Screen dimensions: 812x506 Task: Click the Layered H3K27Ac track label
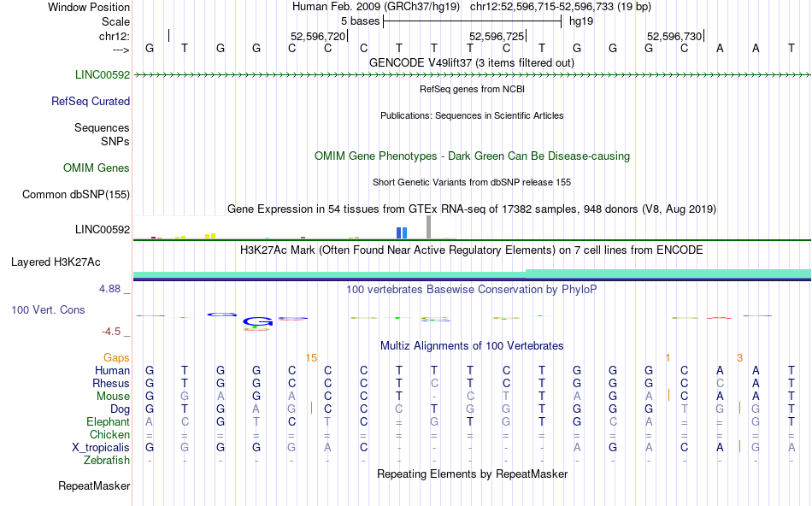coord(56,262)
